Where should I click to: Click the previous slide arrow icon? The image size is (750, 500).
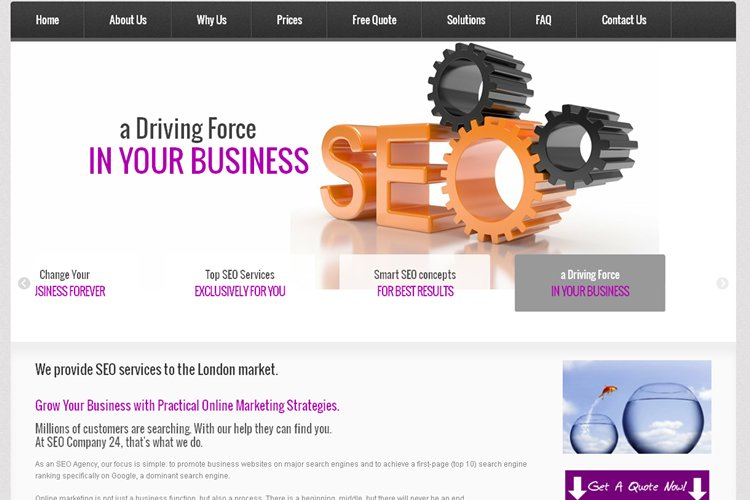[x=24, y=283]
